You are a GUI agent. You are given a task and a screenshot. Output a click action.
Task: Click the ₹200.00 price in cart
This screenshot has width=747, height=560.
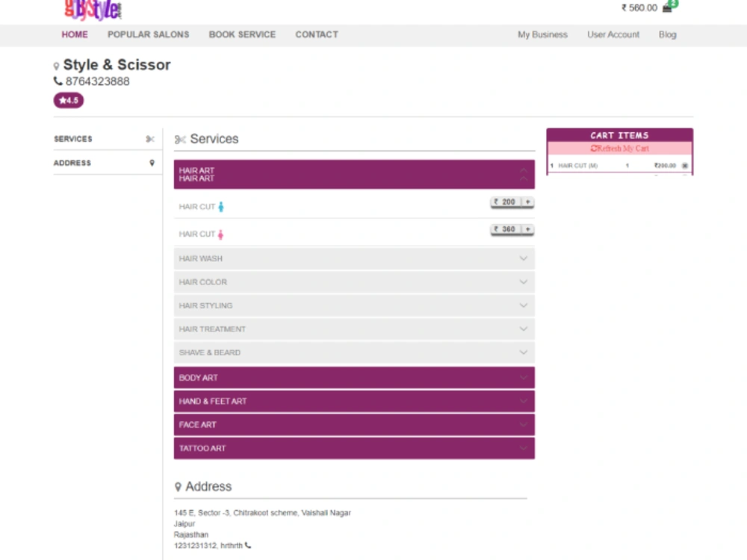pos(665,166)
